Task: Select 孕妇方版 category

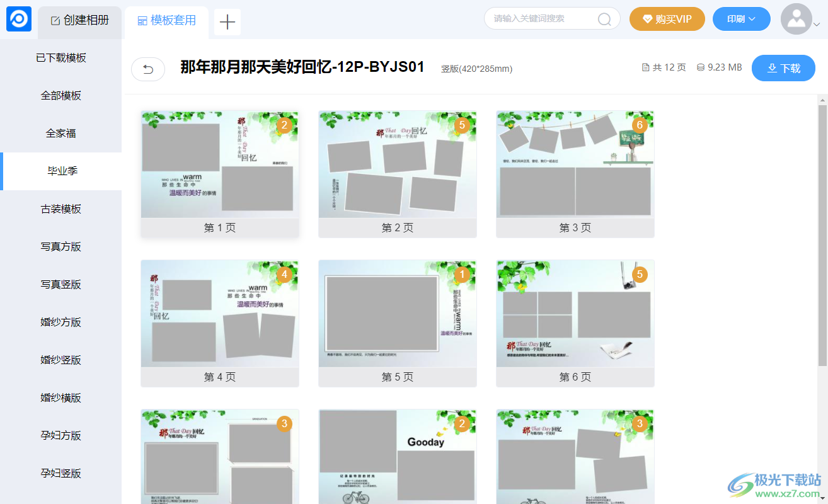Action: [61, 436]
